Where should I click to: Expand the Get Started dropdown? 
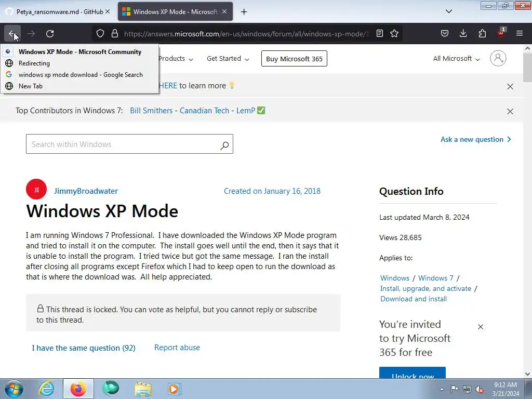point(228,59)
